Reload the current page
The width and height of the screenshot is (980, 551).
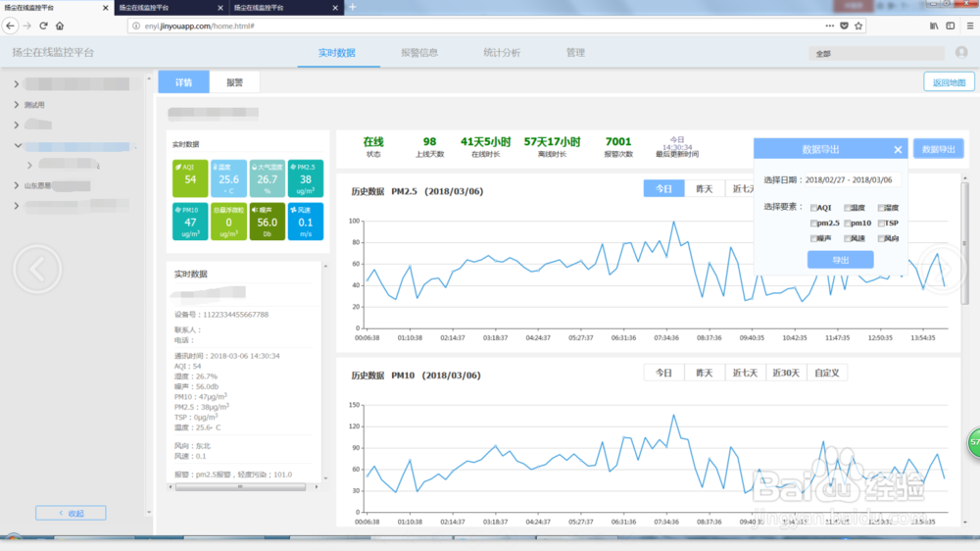(43, 25)
